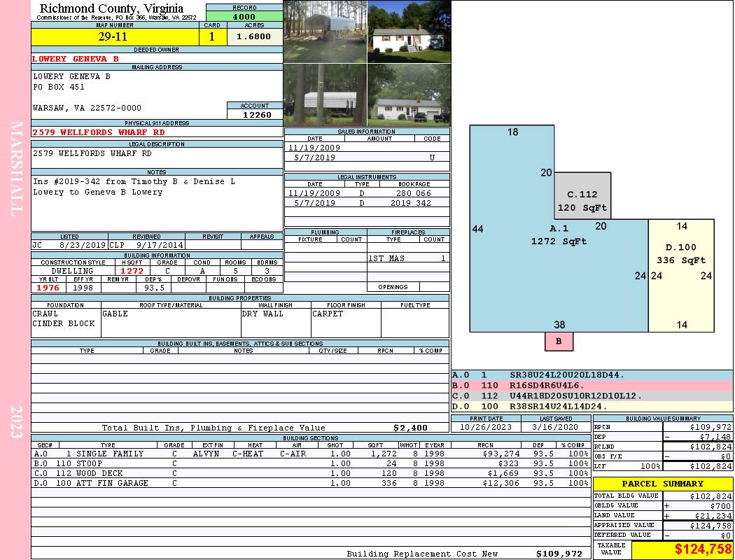
Task: Select the A.0 SINGLE FAMILY section row
Action: [x=311, y=454]
